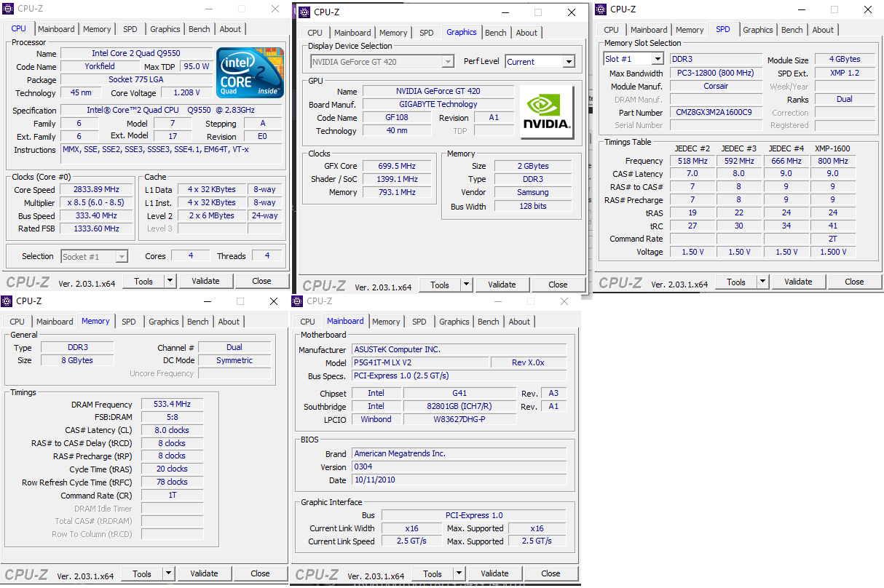This screenshot has height=588, width=884.
Task: Expand Tools arrow in the Graphics window
Action: [466, 285]
